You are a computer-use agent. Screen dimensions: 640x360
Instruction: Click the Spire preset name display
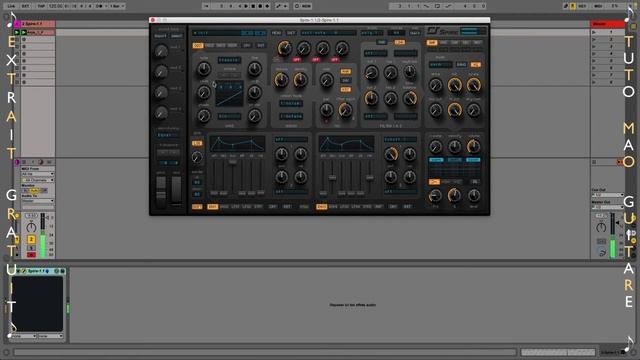(x=229, y=33)
